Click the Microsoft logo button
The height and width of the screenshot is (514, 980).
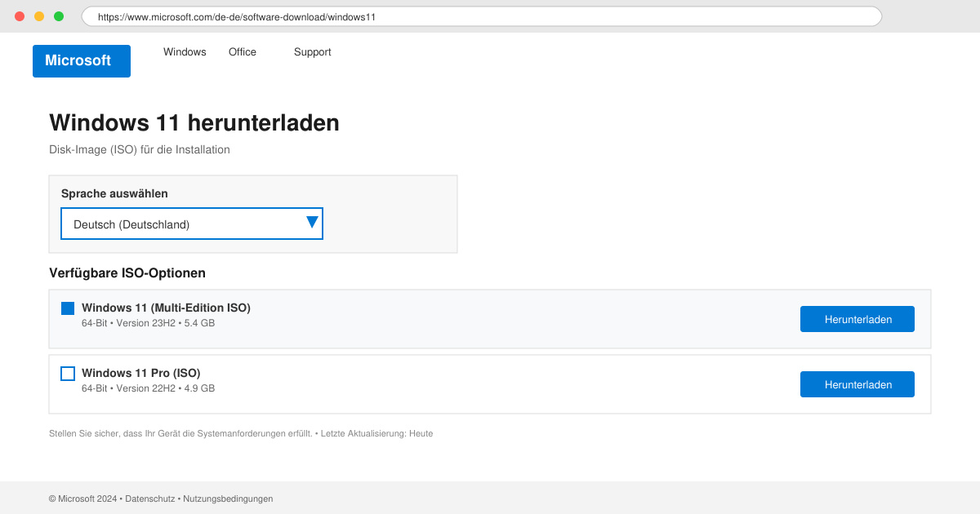point(82,61)
